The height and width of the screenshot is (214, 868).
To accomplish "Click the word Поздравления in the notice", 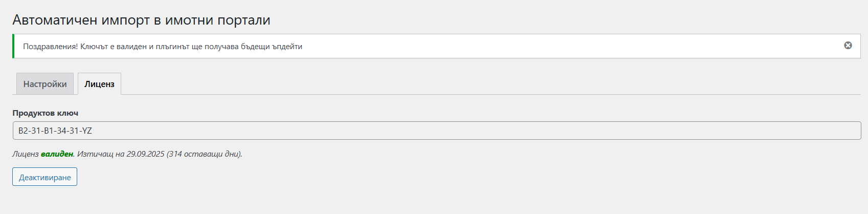I will pos(50,47).
